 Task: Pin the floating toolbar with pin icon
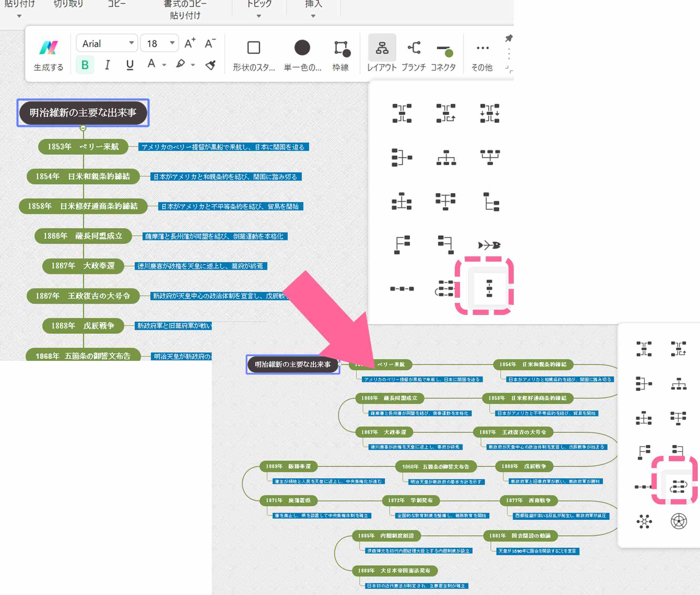point(509,38)
